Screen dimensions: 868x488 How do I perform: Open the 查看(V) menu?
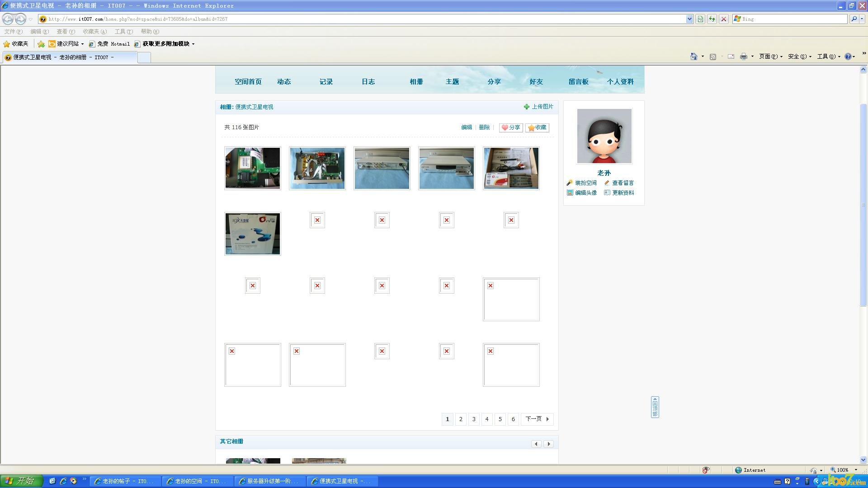pyautogui.click(x=66, y=32)
